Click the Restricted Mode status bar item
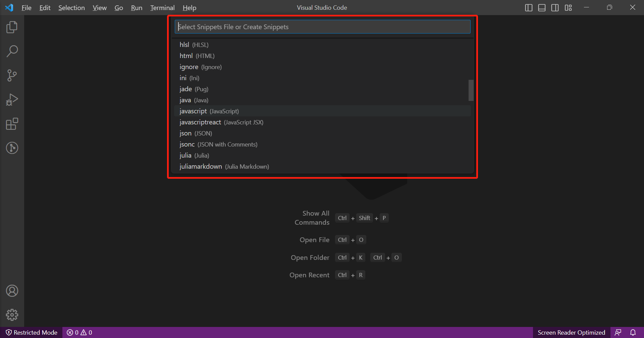 pyautogui.click(x=32, y=332)
